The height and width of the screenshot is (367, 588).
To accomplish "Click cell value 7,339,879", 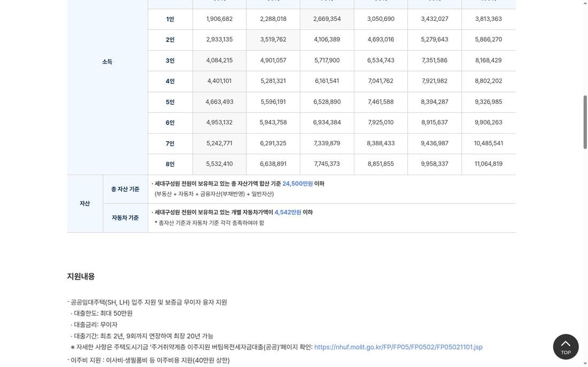I will coord(327,144).
